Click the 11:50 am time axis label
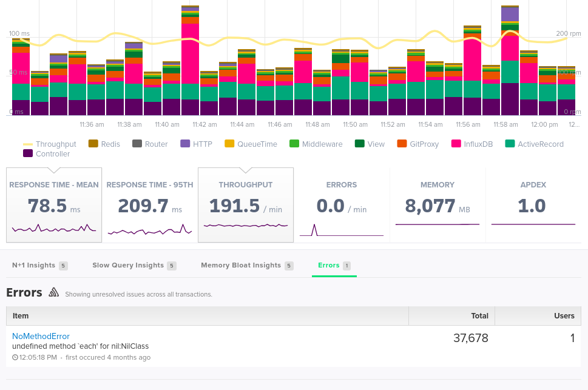 pyautogui.click(x=355, y=124)
